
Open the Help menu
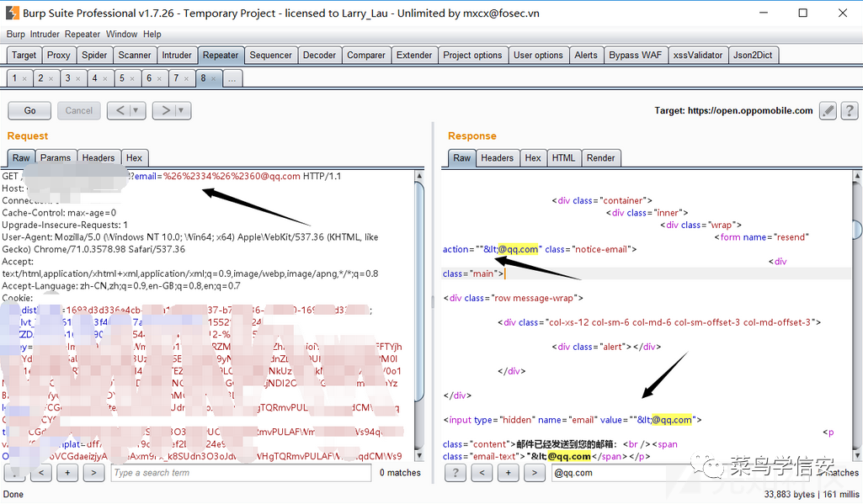(x=152, y=34)
